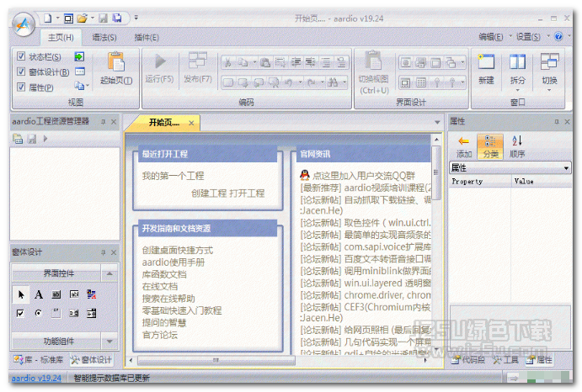Click the 切换视图 (Ctrl+U) button

click(373, 72)
